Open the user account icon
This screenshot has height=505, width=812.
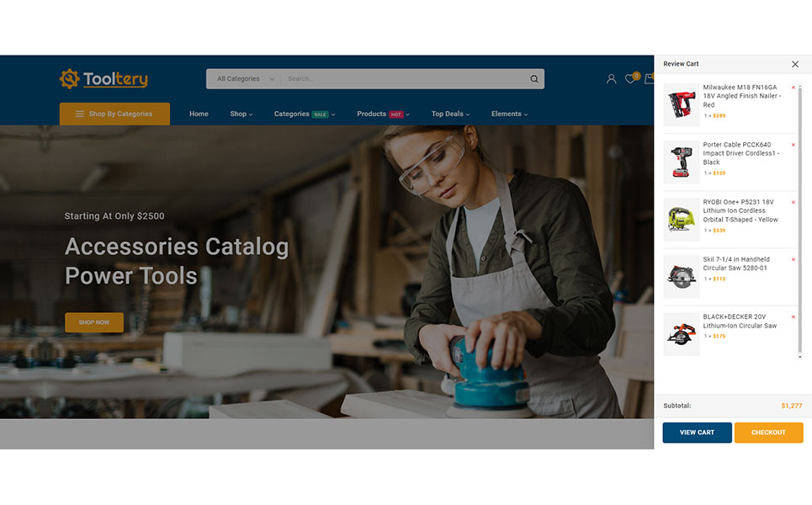tap(611, 79)
